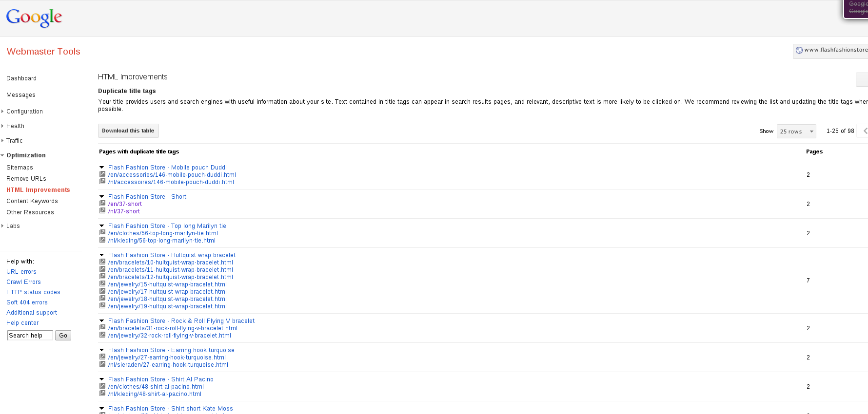Image resolution: width=868 pixels, height=414 pixels.
Task: Open Content Keywords under Optimization
Action: pos(32,201)
